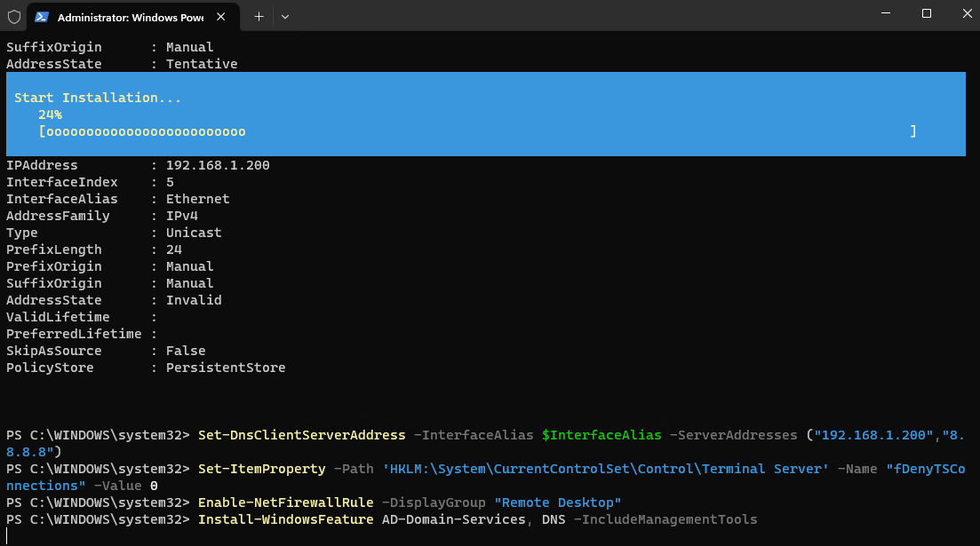980x546 pixels.
Task: Expand the new tab profile dropdown chevron
Action: click(284, 17)
